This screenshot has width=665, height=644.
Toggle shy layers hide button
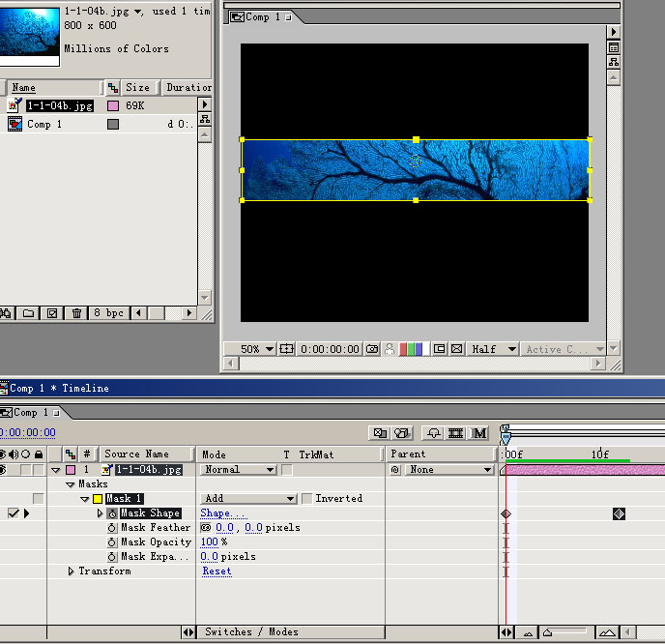coord(433,433)
